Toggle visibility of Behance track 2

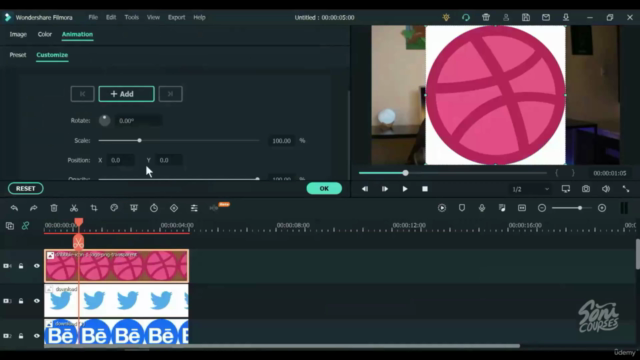[x=37, y=336]
